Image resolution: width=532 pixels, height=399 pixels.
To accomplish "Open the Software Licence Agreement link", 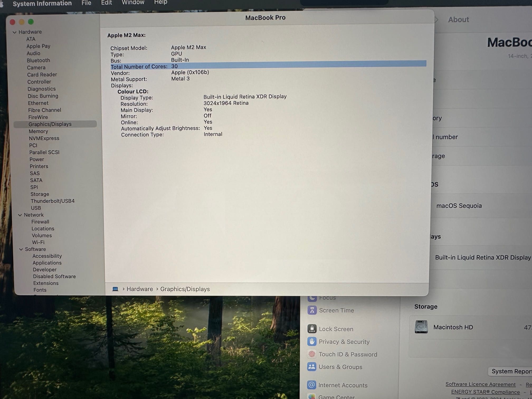I will coord(481,384).
